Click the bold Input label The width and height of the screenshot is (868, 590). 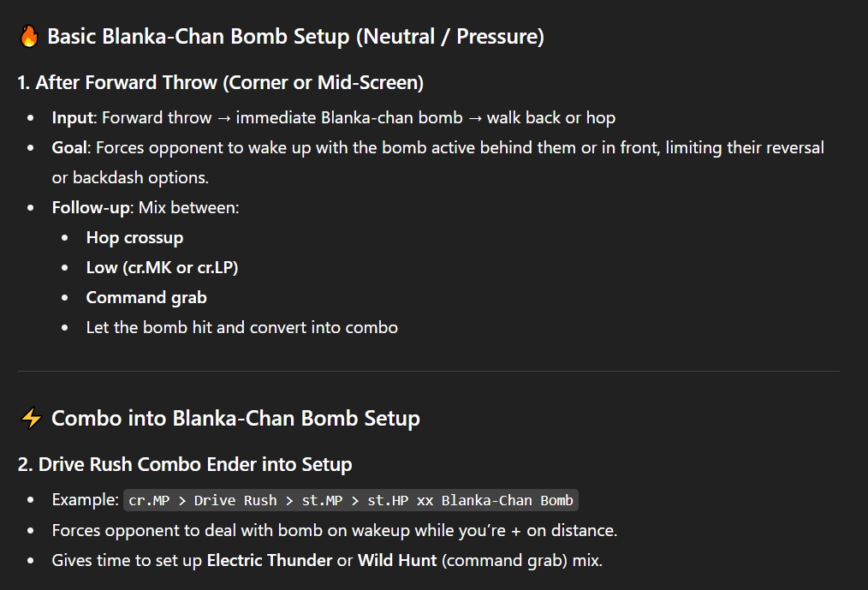[73, 118]
